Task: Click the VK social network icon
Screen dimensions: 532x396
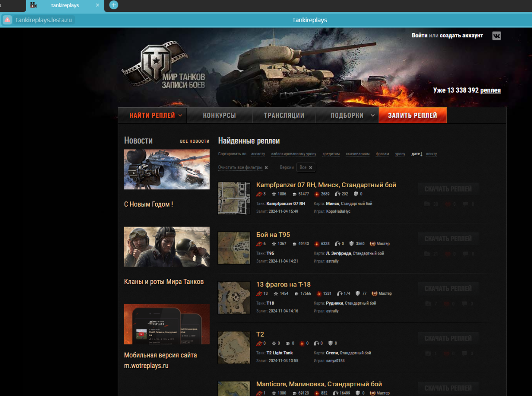Action: [497, 36]
